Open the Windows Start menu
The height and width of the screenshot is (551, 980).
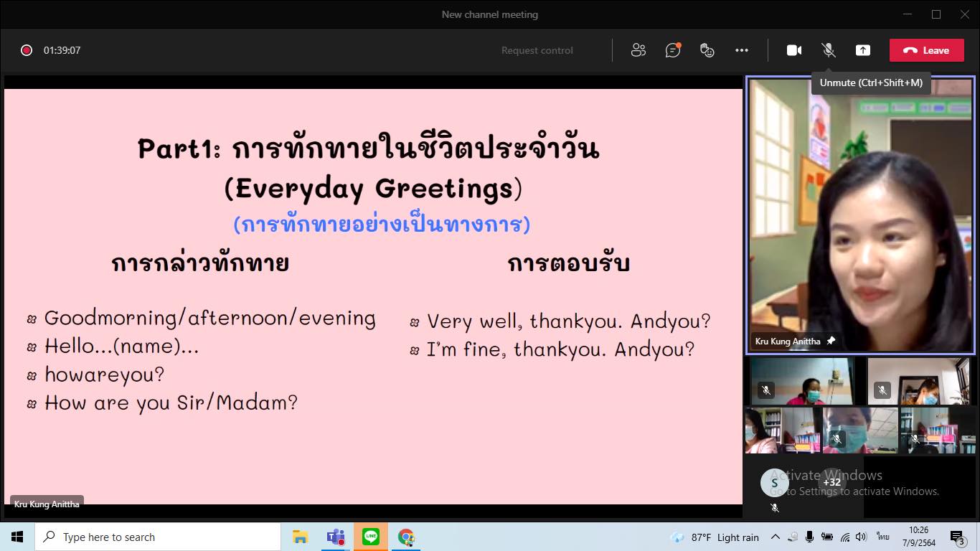click(x=17, y=537)
